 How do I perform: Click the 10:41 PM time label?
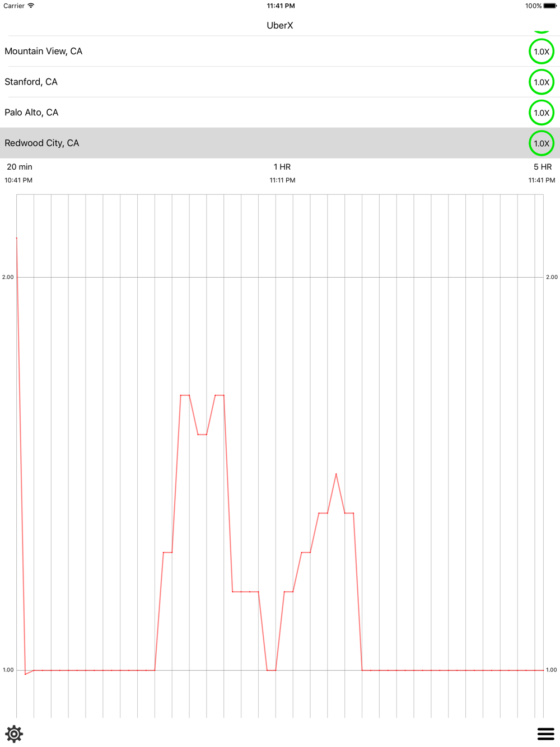(18, 180)
